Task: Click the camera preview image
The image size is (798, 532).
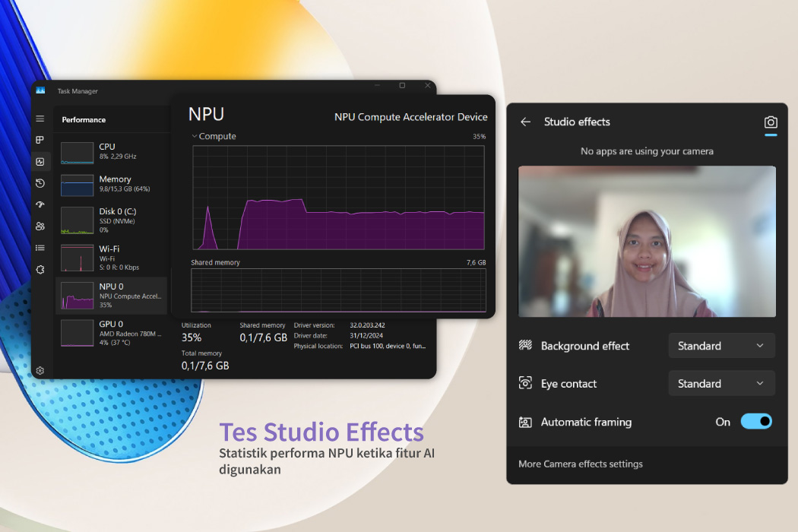Action: click(647, 242)
